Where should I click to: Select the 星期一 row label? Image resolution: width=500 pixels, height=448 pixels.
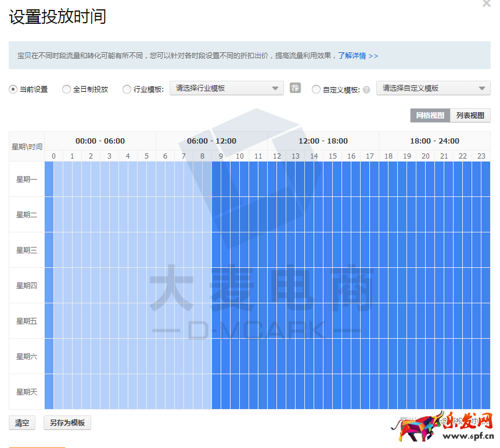pyautogui.click(x=27, y=180)
